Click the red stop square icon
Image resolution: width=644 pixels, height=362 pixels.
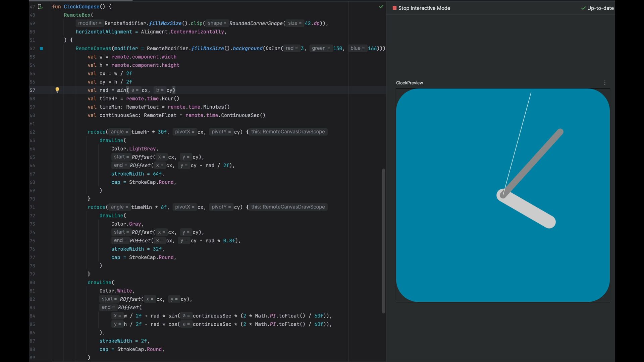(x=394, y=8)
